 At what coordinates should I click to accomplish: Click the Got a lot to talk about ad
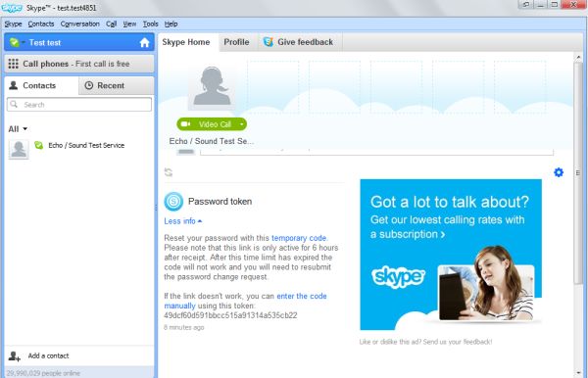[x=451, y=255]
